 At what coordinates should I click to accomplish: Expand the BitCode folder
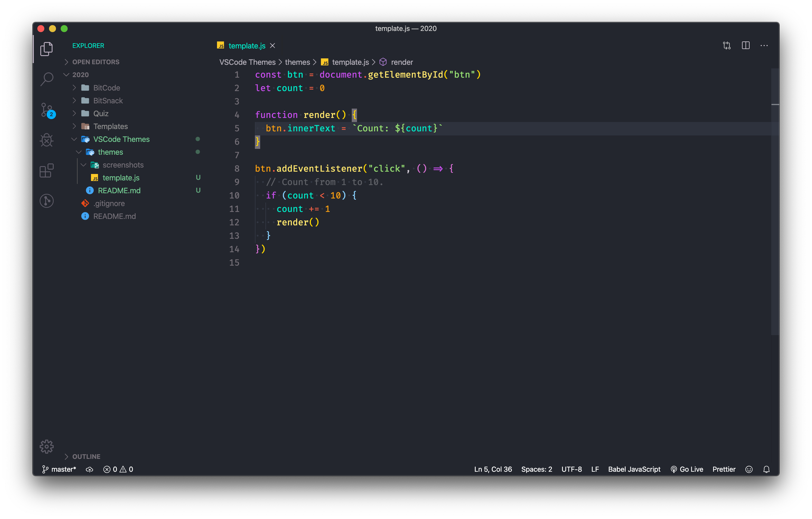[x=106, y=88]
